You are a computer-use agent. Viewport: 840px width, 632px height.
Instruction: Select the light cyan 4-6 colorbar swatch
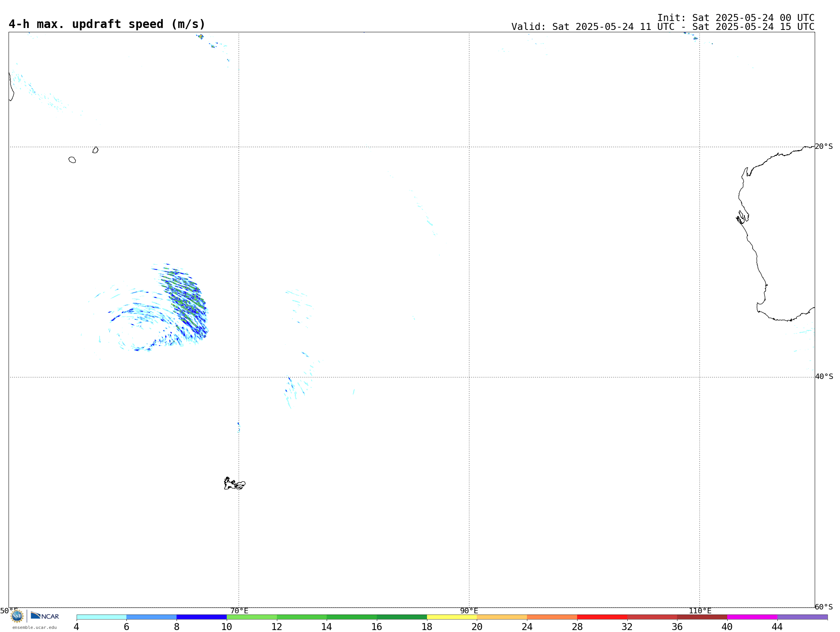pyautogui.click(x=101, y=617)
